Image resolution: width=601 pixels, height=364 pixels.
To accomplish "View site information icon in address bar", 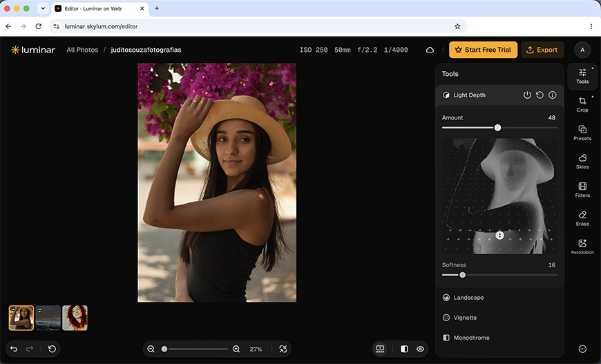I will click(57, 26).
